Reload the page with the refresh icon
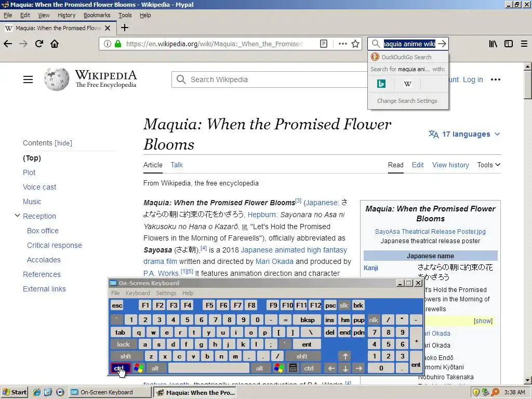This screenshot has width=532, height=399. [x=39, y=44]
